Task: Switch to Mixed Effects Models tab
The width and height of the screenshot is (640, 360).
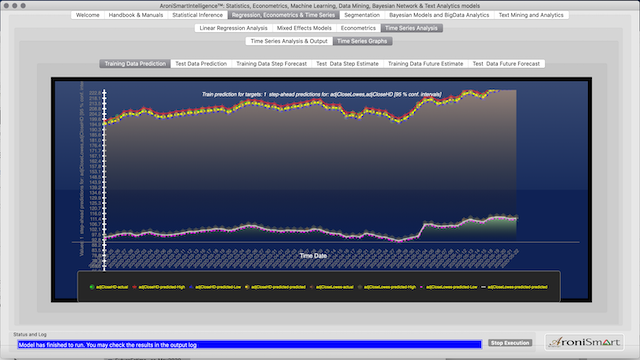Action: pyautogui.click(x=304, y=28)
